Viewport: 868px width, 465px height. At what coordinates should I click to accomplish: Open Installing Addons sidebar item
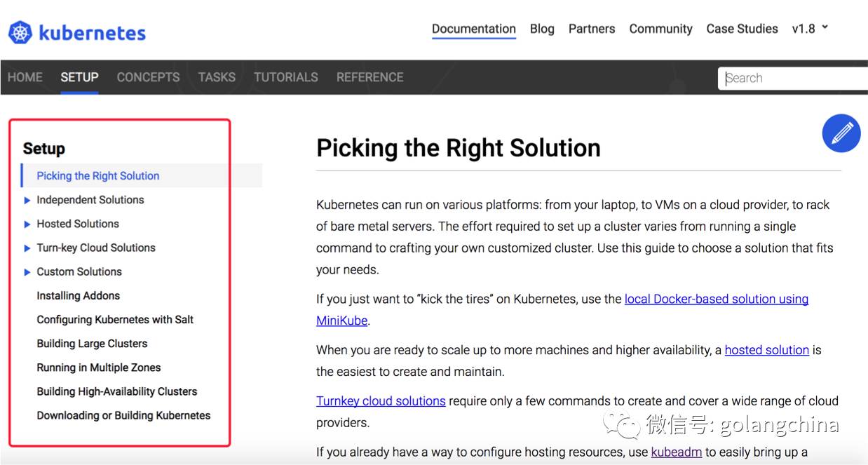tap(79, 296)
